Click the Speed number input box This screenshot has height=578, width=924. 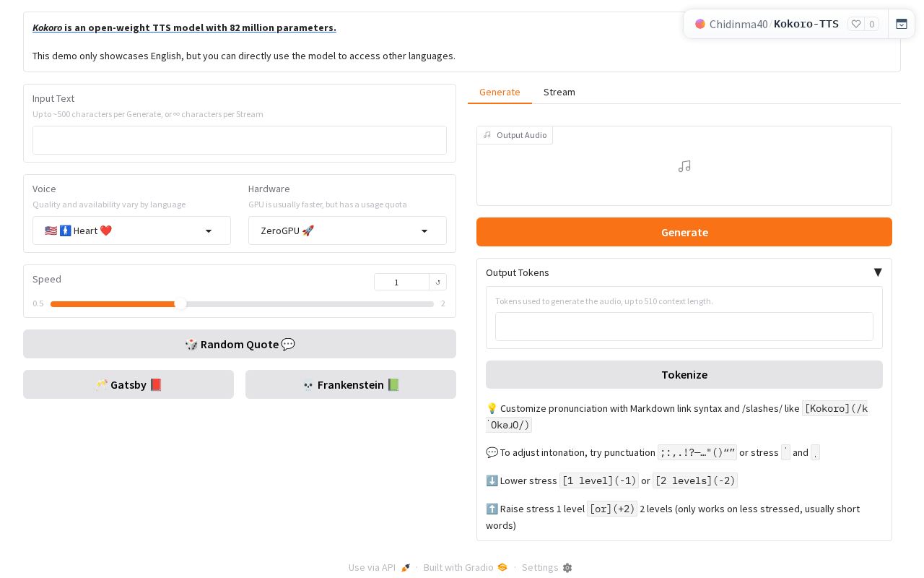point(402,282)
